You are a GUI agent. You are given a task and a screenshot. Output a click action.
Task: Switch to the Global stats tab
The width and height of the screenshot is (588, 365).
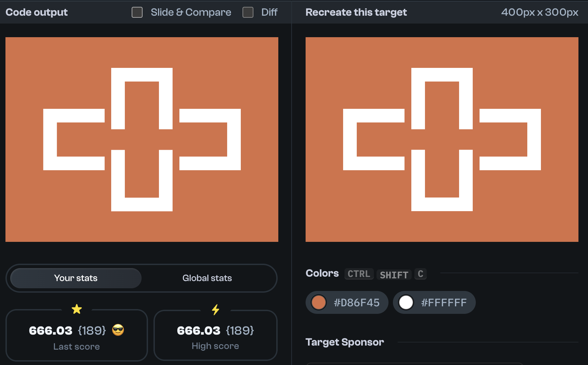click(207, 278)
